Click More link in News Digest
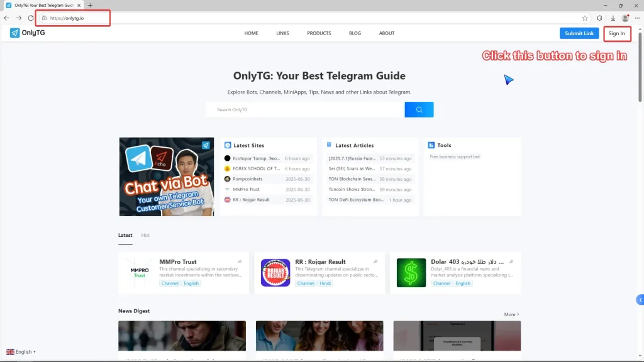This screenshot has width=644, height=362. (512, 314)
